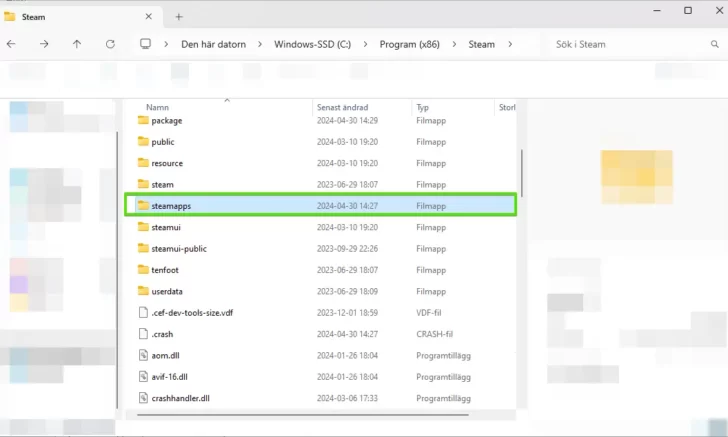
Task: Click the tenfoot folder name
Action: (165, 270)
